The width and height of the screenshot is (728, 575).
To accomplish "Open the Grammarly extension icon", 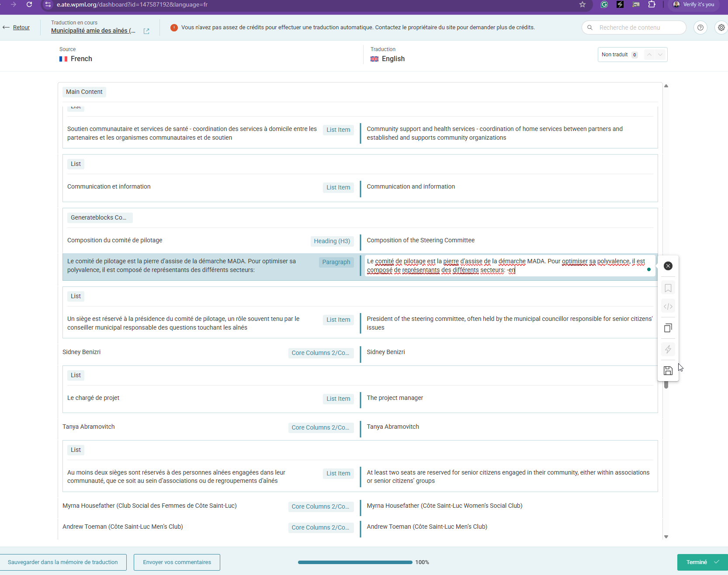I will tap(604, 4).
